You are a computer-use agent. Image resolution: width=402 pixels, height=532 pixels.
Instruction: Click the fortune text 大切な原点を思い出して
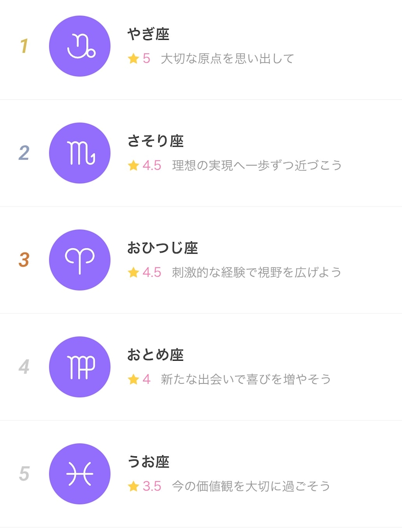coord(227,59)
